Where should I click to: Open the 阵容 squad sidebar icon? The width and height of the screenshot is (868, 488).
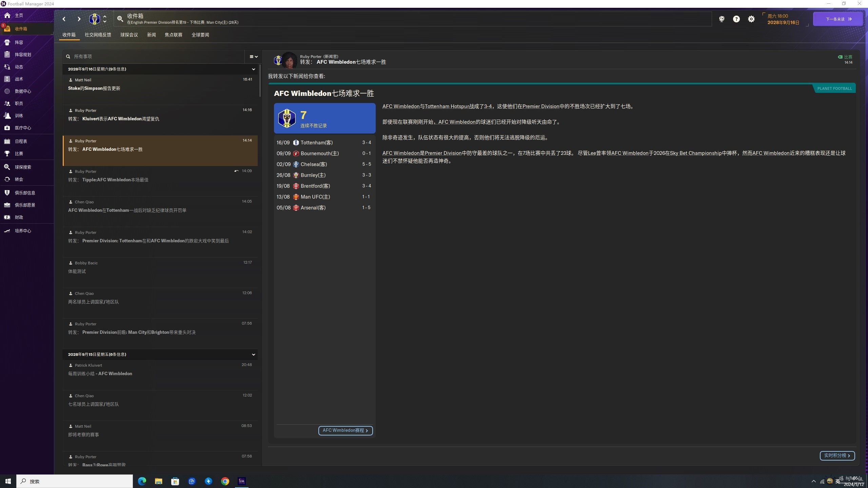pos(7,42)
